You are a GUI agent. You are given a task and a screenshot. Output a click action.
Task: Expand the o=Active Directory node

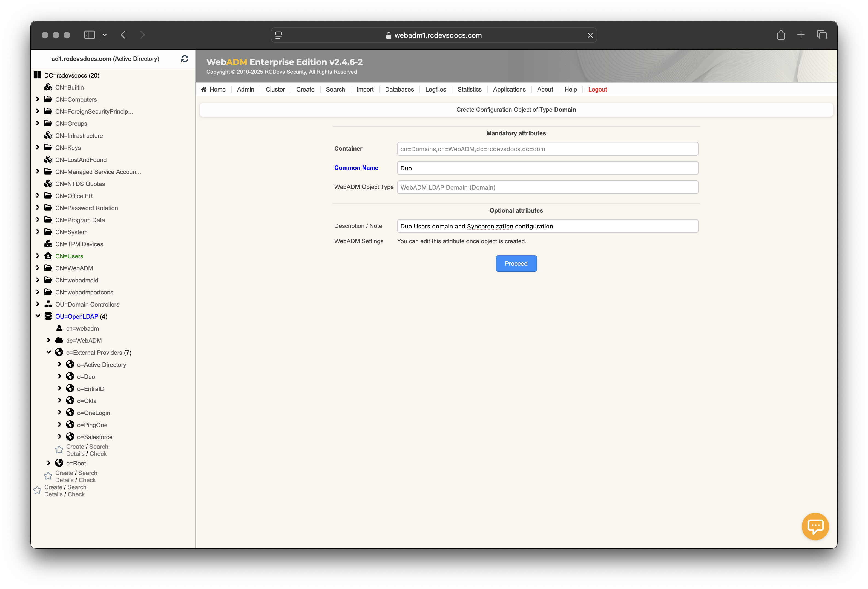coord(59,364)
